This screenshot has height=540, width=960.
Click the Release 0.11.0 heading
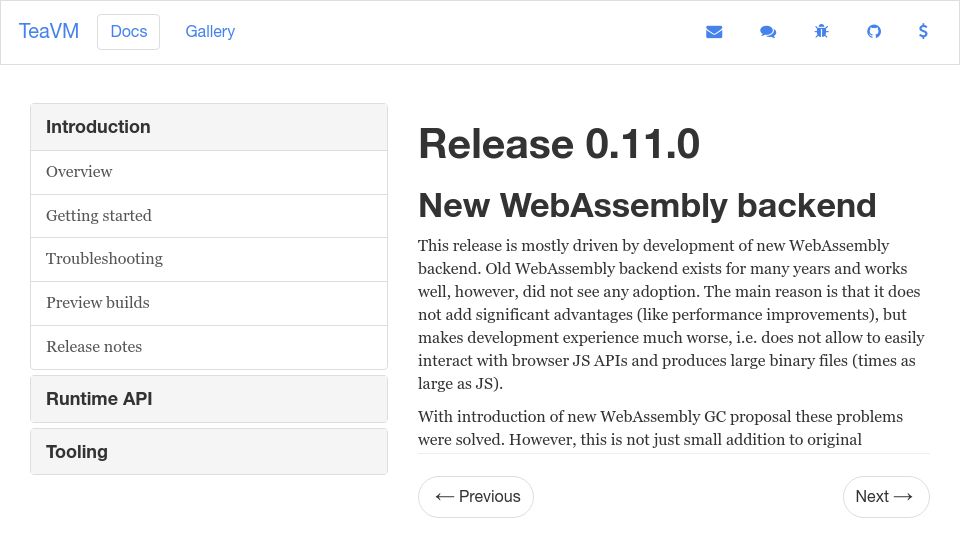click(x=559, y=144)
